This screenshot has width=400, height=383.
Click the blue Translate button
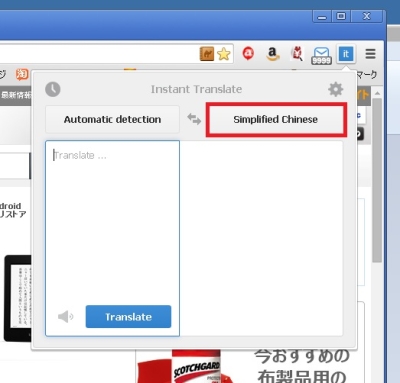(x=128, y=317)
